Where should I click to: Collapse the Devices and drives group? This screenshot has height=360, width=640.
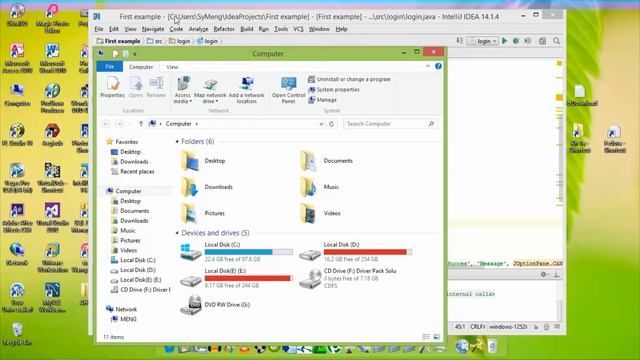(177, 233)
